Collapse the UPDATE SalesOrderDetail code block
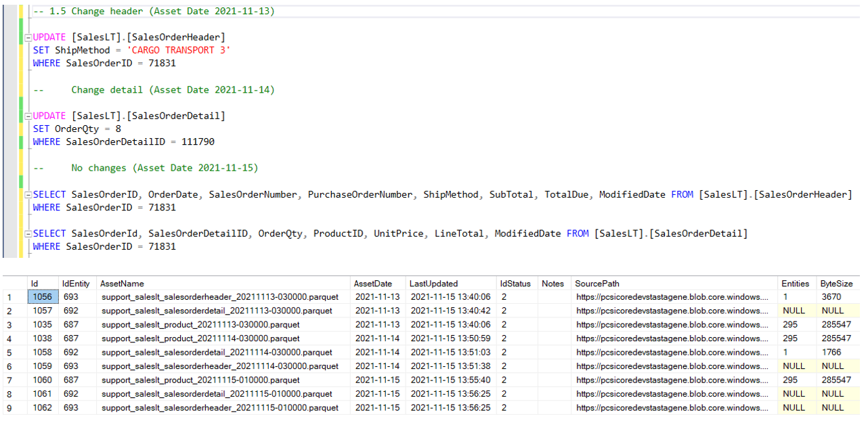 28,116
